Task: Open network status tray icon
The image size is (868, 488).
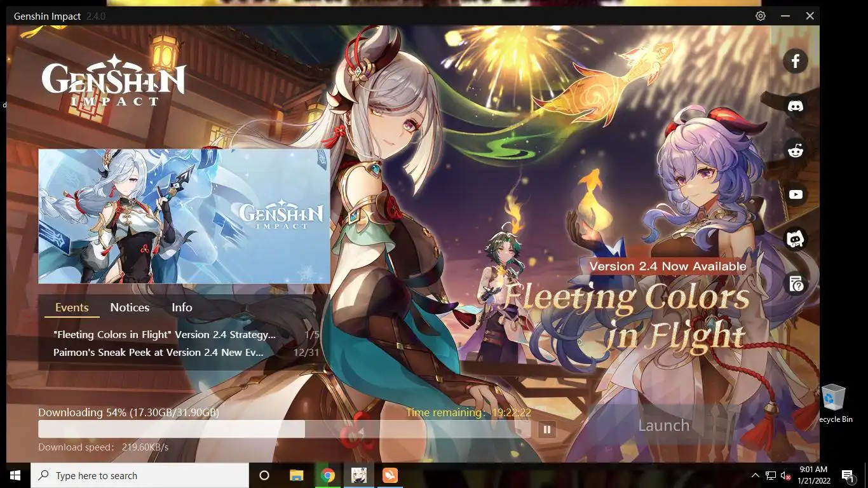Action: 771,475
